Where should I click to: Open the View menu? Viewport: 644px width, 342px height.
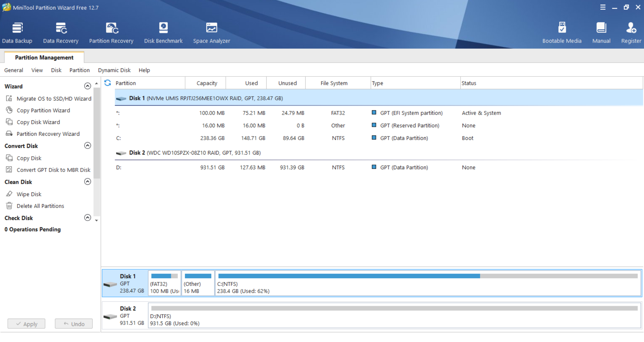[37, 70]
